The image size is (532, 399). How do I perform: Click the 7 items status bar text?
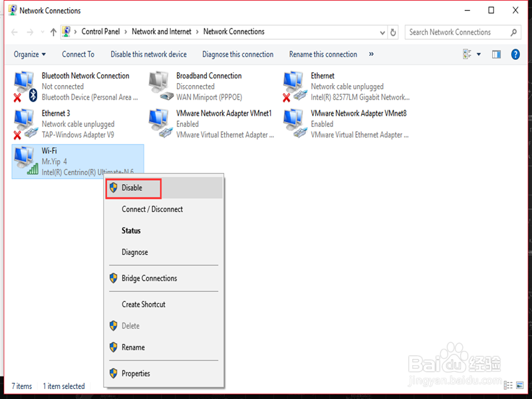[22, 386]
